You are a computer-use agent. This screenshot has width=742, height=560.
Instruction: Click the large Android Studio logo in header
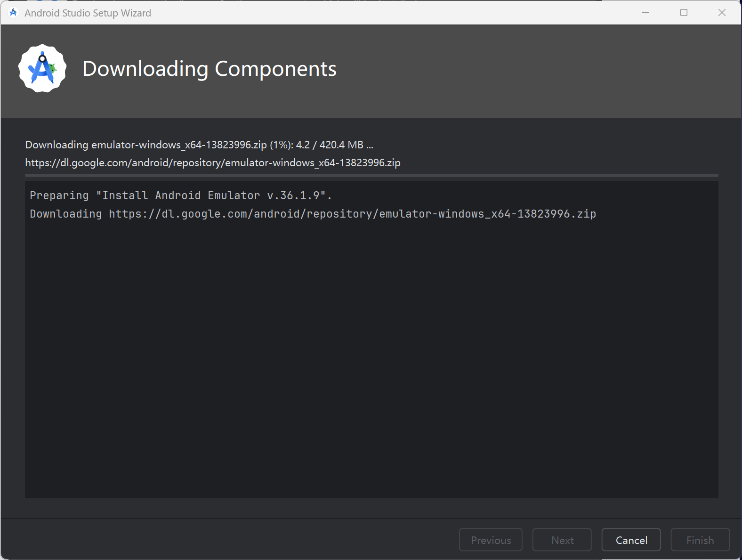42,69
